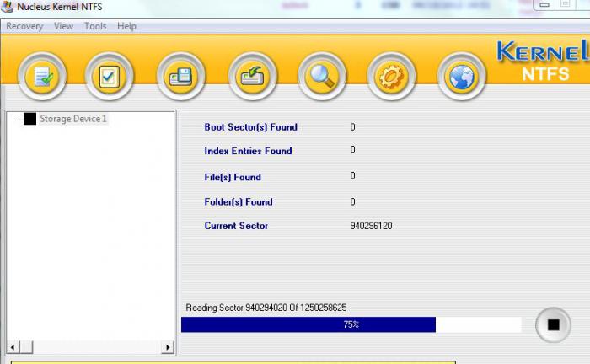The height and width of the screenshot is (364, 590).
Task: Open settings with the gear icon
Action: tap(392, 78)
